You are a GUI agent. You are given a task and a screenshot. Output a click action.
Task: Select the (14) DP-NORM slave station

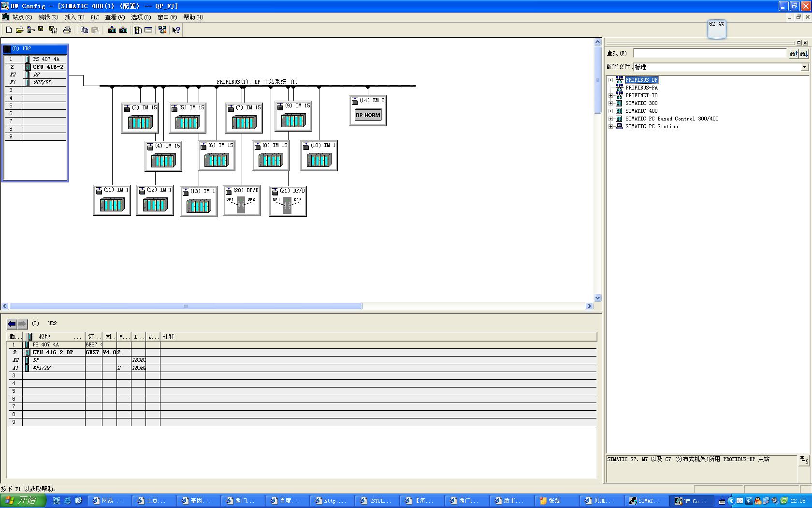[x=368, y=111]
